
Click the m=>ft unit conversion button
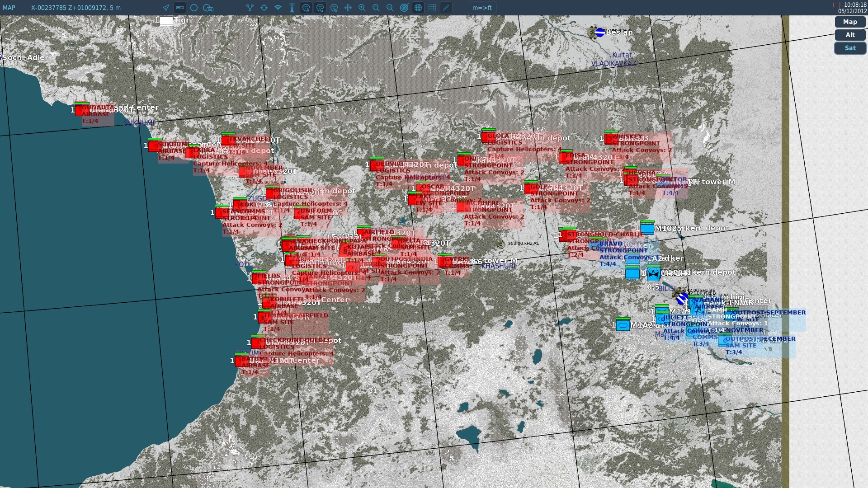[482, 8]
